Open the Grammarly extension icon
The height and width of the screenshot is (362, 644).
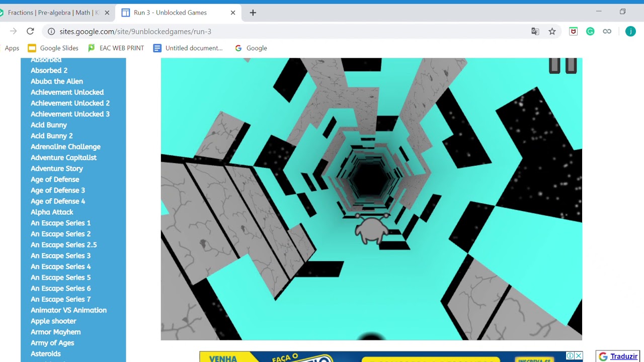590,31
